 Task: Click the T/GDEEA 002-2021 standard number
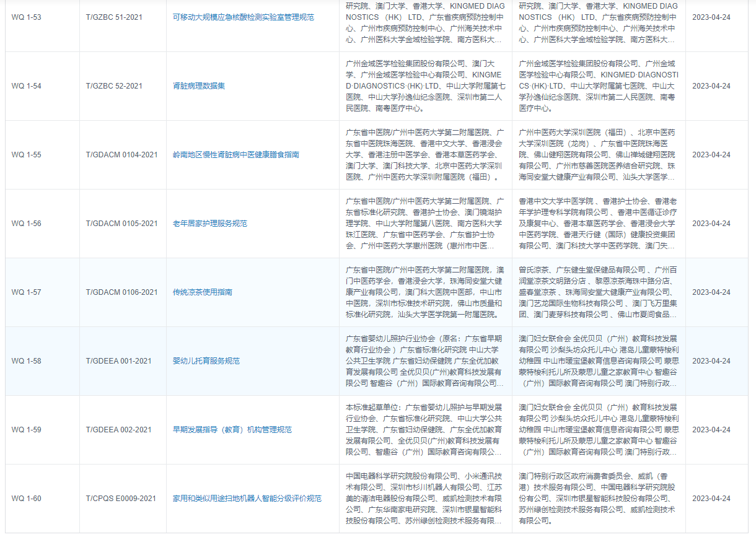(118, 430)
